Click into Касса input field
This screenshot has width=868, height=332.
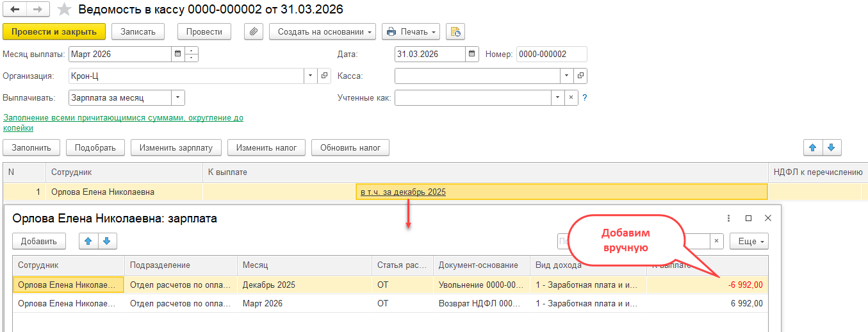point(477,76)
